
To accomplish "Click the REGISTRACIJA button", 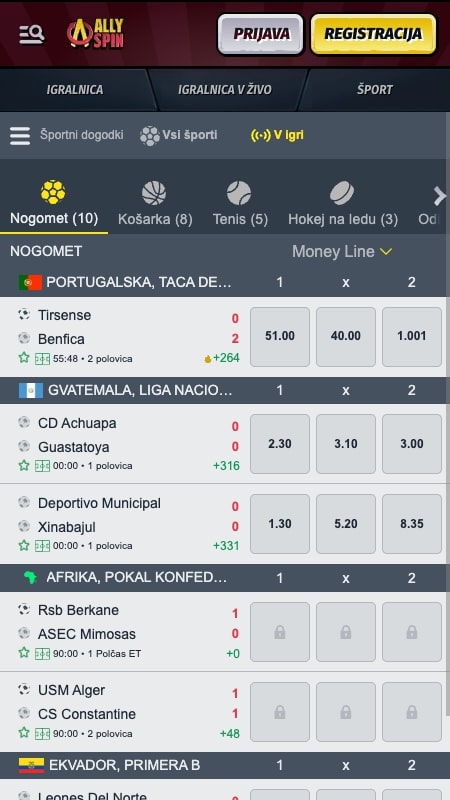I will coord(373,34).
